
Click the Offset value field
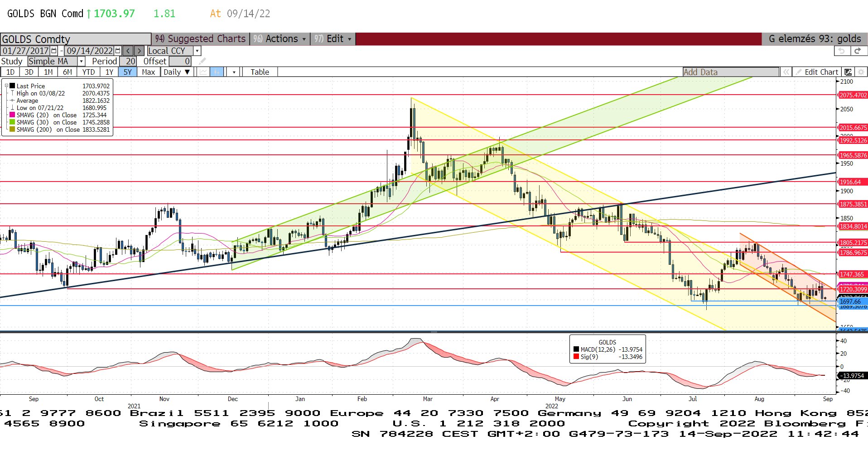[x=180, y=61]
